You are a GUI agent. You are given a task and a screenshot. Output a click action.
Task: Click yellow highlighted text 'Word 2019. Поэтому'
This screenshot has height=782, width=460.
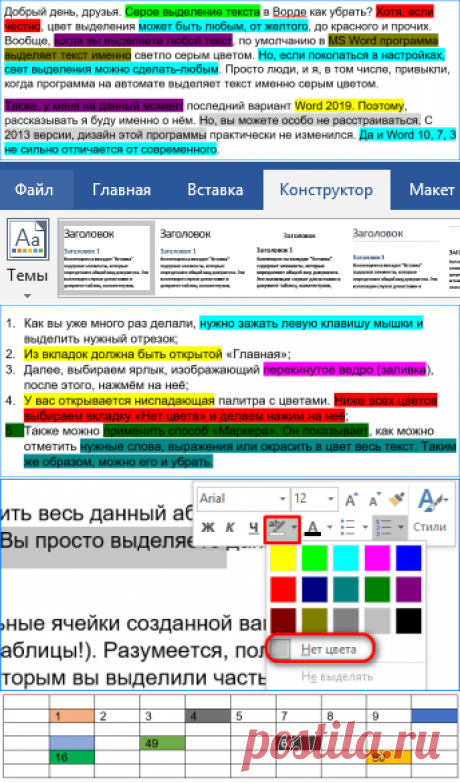[349, 106]
